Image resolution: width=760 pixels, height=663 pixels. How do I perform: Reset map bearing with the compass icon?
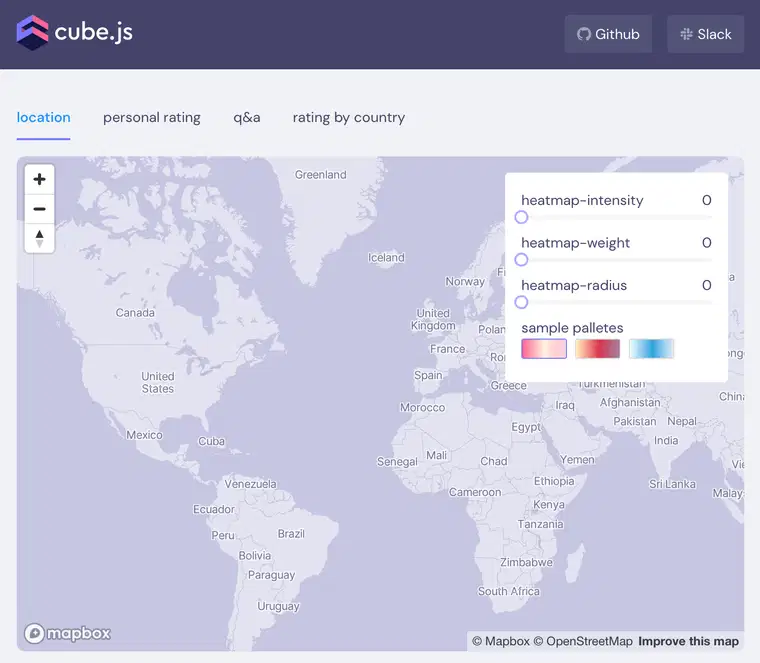[x=39, y=238]
